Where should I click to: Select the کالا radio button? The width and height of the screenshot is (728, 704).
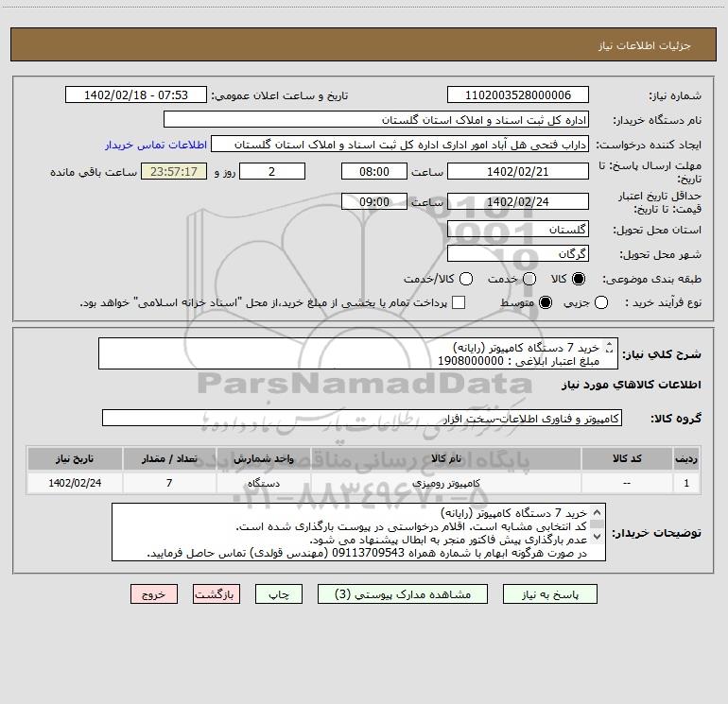(579, 279)
